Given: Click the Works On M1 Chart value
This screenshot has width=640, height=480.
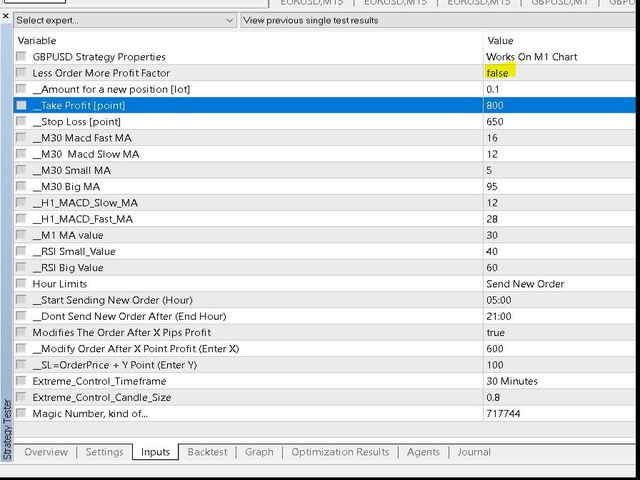Looking at the screenshot, I should click(x=531, y=57).
